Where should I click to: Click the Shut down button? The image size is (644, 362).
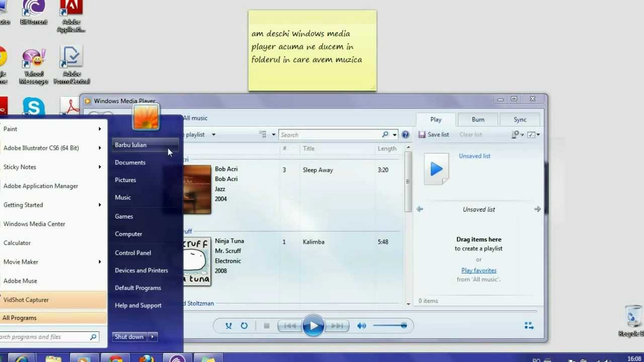click(129, 337)
